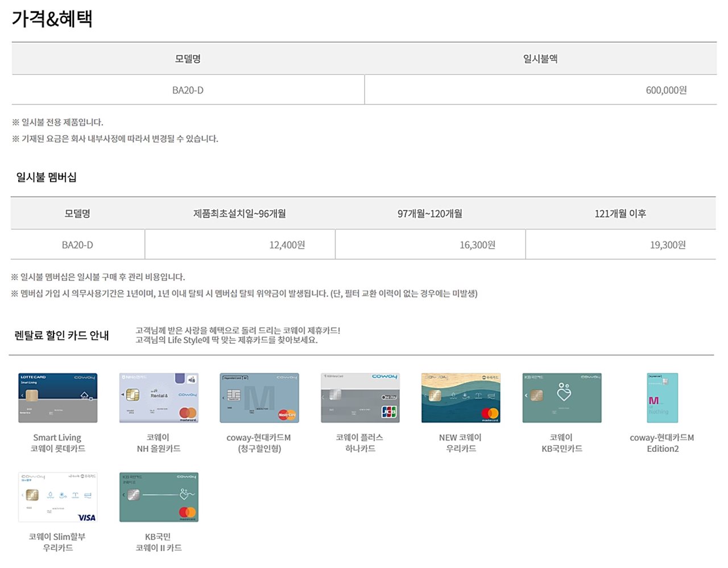This screenshot has width=728, height=568.
Task: Select the 12,400원 membership fee
Action: 287,245
